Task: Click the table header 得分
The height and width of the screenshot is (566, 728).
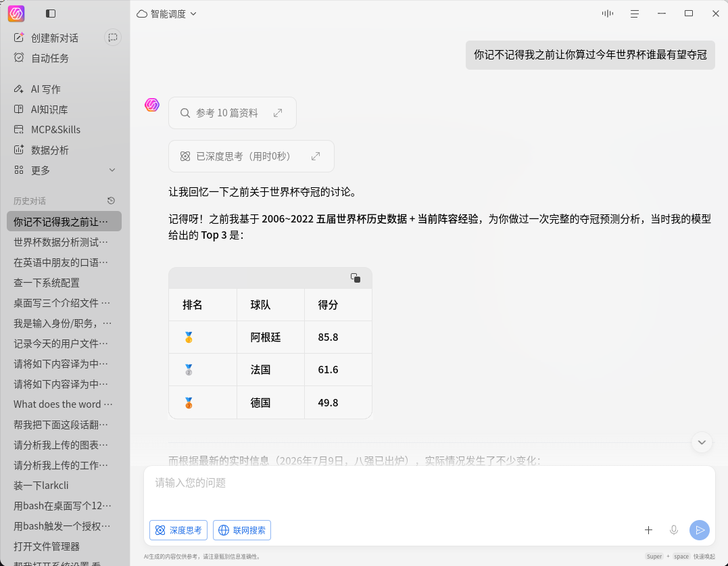Action: coord(338,304)
